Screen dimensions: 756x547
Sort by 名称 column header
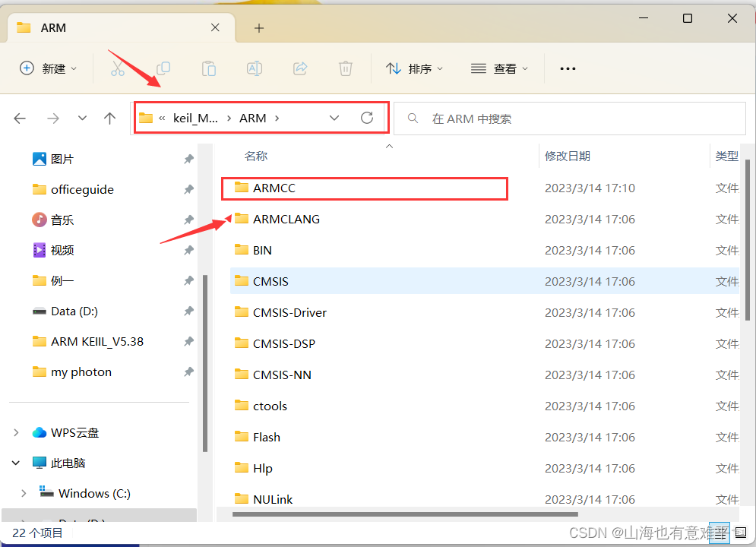[256, 157]
